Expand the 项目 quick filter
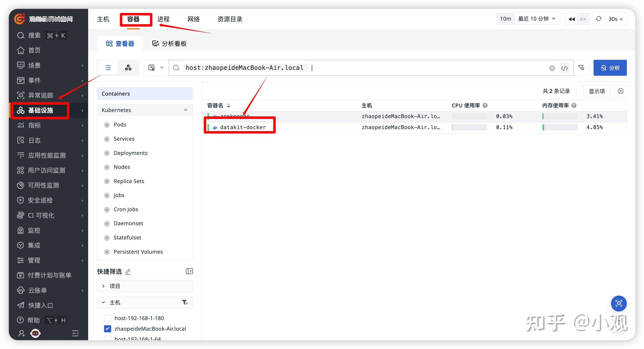The height and width of the screenshot is (349, 644). pyautogui.click(x=103, y=286)
